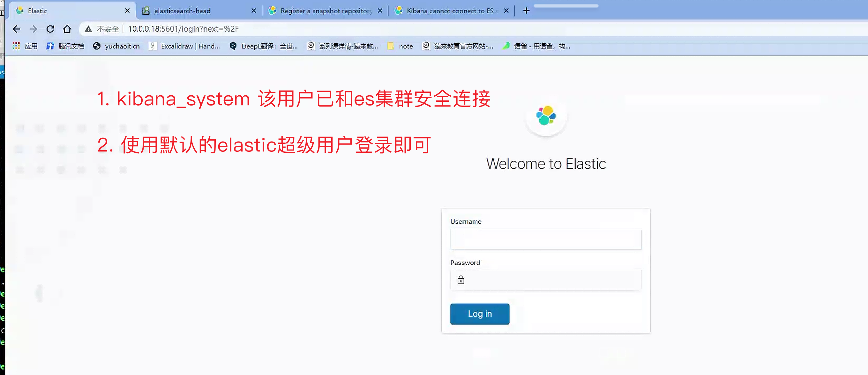Click the browser forward arrow

click(33, 29)
